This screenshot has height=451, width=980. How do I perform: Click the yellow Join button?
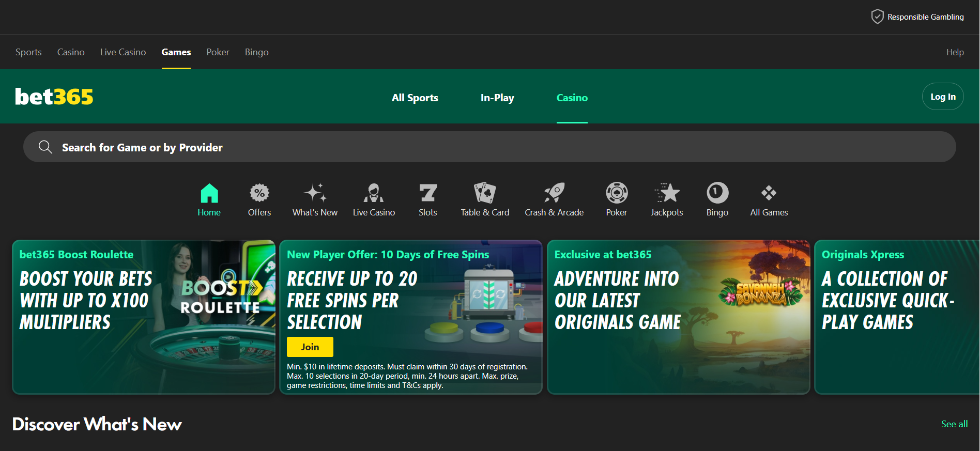pyautogui.click(x=310, y=347)
